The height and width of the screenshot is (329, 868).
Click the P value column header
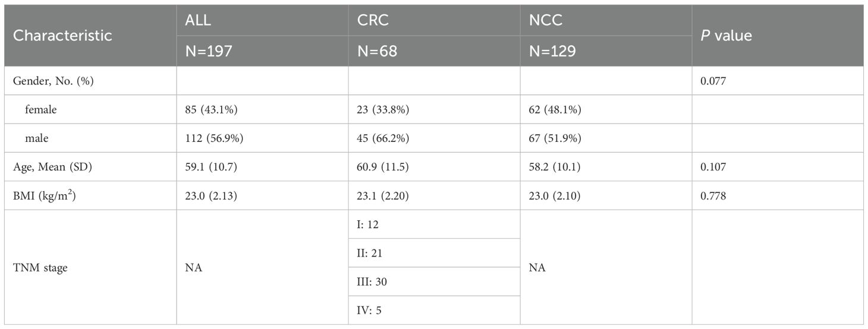[727, 36]
